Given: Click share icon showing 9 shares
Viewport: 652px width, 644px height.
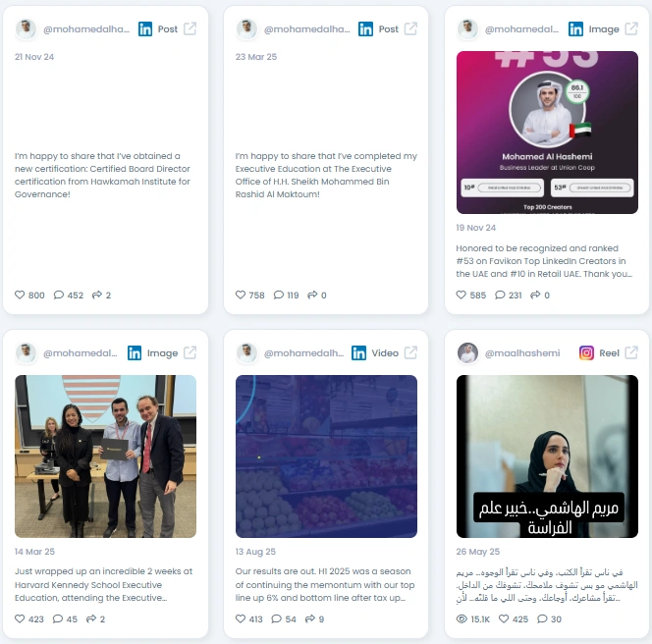Looking at the screenshot, I should tap(309, 618).
